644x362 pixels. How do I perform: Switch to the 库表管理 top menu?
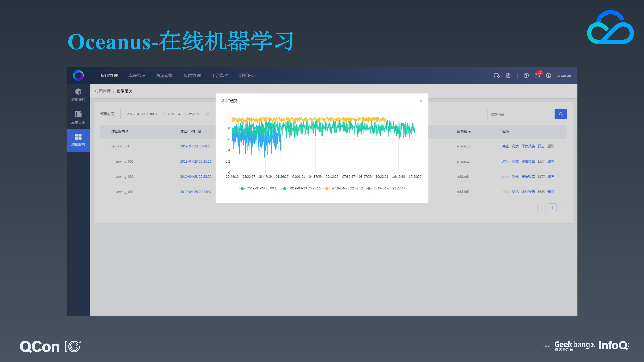[137, 75]
